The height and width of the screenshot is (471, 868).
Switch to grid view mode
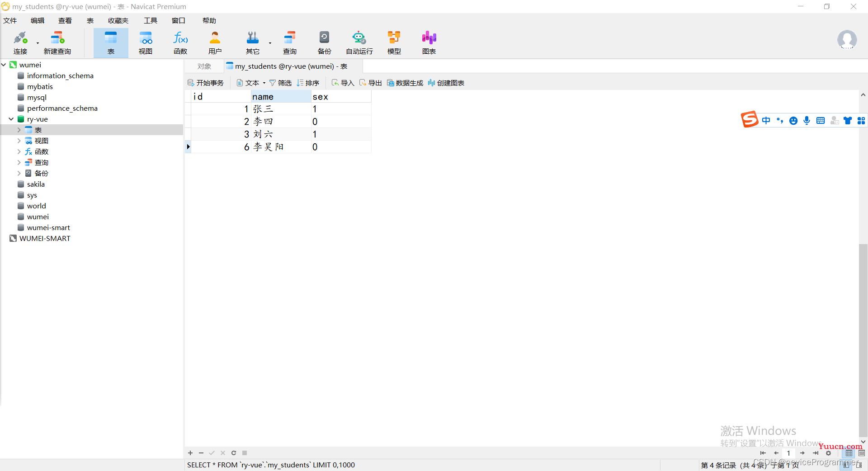(x=849, y=453)
